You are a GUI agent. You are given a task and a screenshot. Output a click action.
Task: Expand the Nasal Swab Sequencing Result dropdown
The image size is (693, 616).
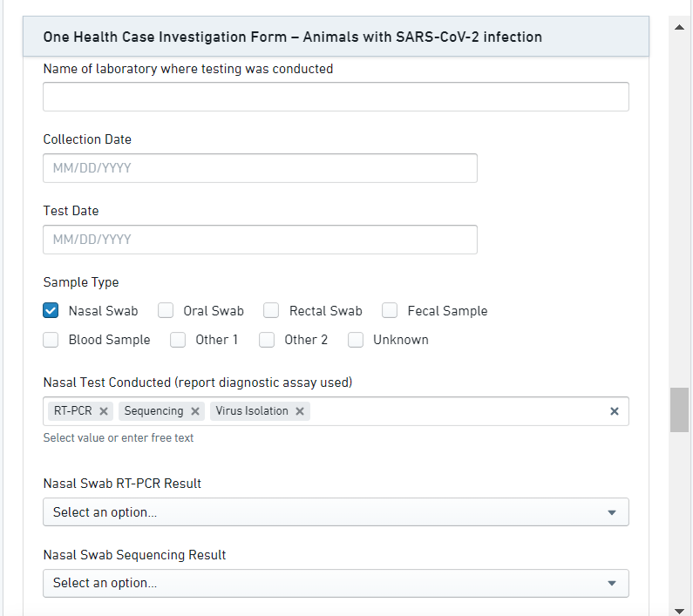click(x=336, y=584)
